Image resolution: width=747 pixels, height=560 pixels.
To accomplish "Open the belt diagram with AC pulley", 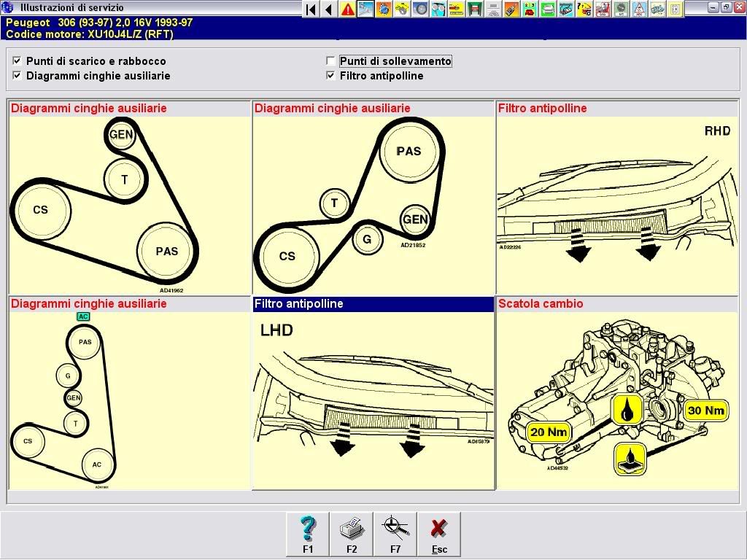I will (130, 400).
